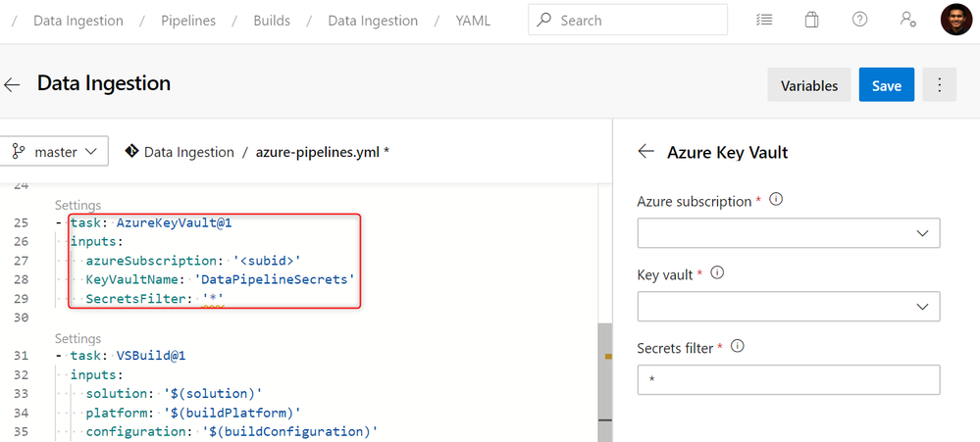Expand the Azure subscription dropdown
Viewport: 980px width, 442px height.
pos(789,233)
